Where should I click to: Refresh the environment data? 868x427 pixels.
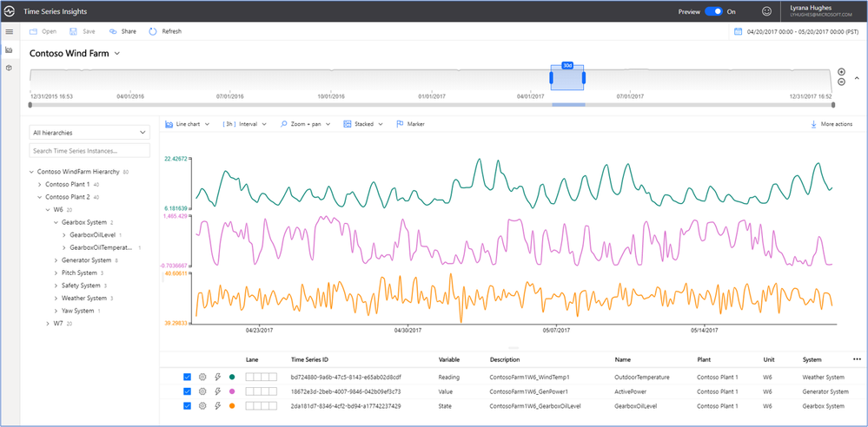[165, 31]
